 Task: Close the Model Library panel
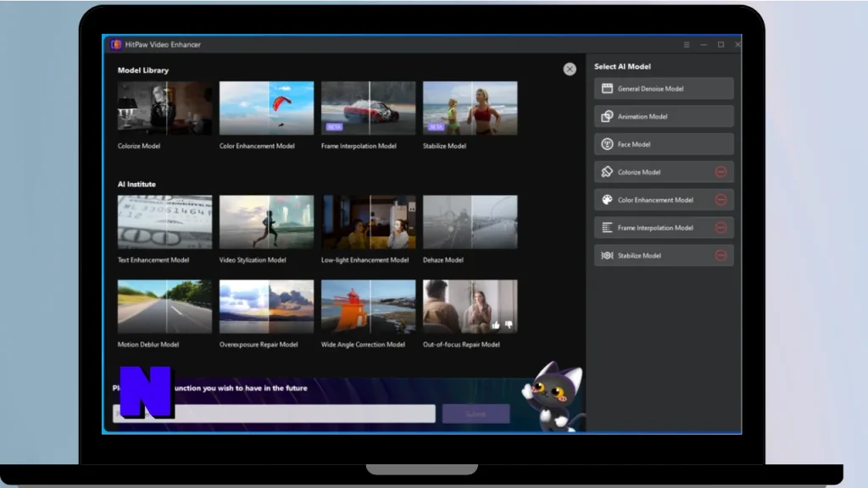pos(570,69)
